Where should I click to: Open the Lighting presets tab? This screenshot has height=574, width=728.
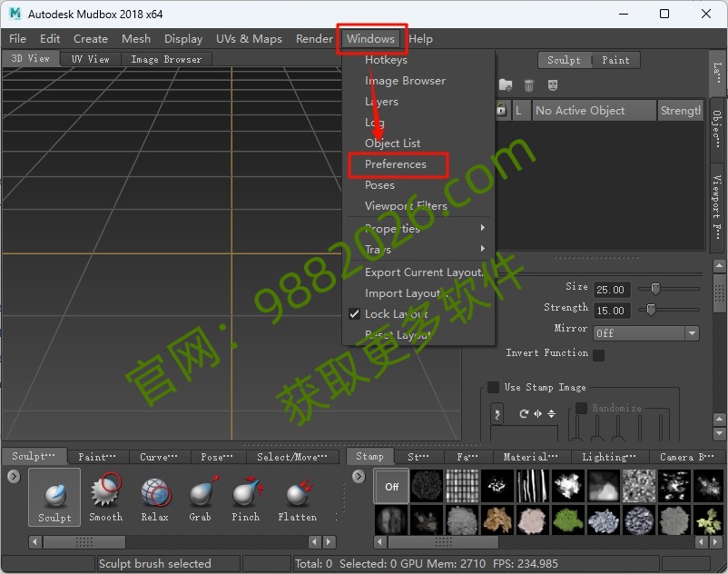609,457
